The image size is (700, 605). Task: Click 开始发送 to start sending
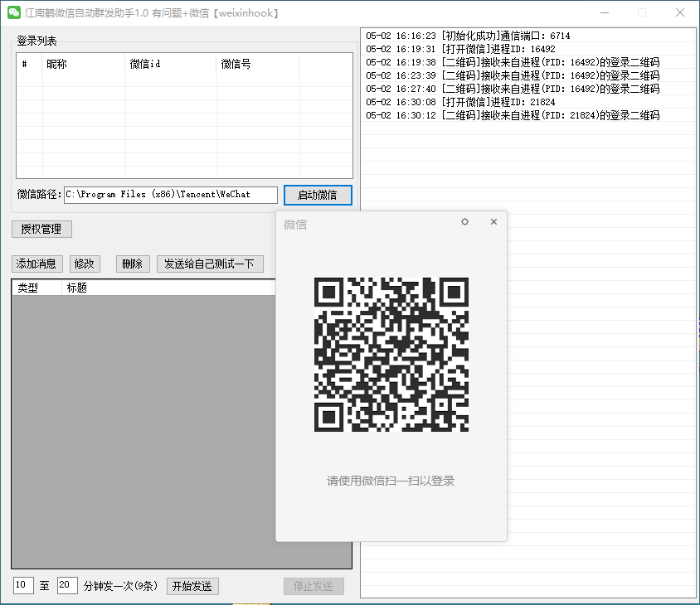point(192,586)
